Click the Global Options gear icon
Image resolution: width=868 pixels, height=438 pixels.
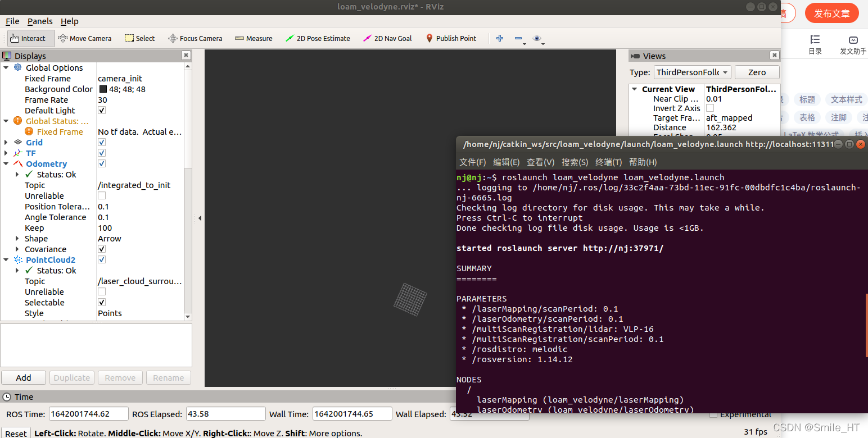[x=17, y=67]
